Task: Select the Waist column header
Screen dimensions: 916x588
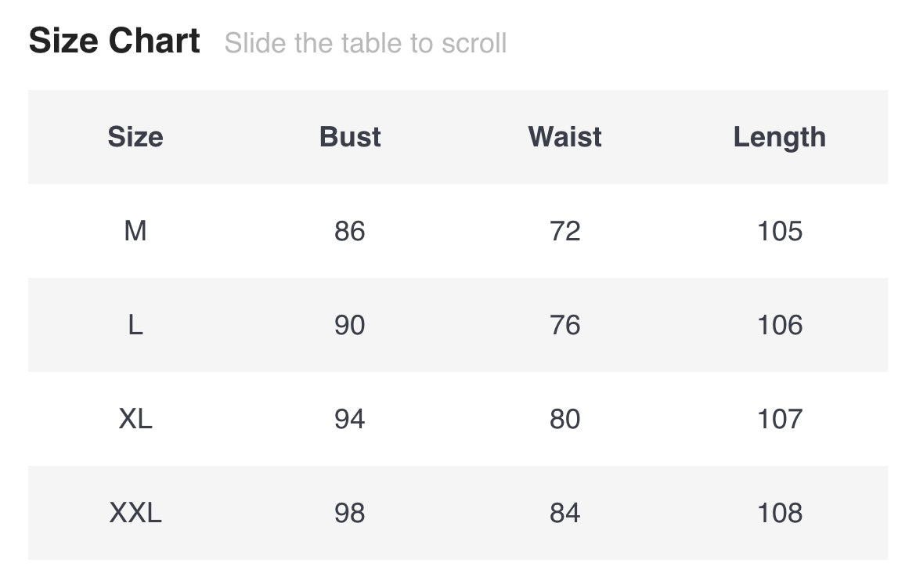Action: pyautogui.click(x=564, y=137)
